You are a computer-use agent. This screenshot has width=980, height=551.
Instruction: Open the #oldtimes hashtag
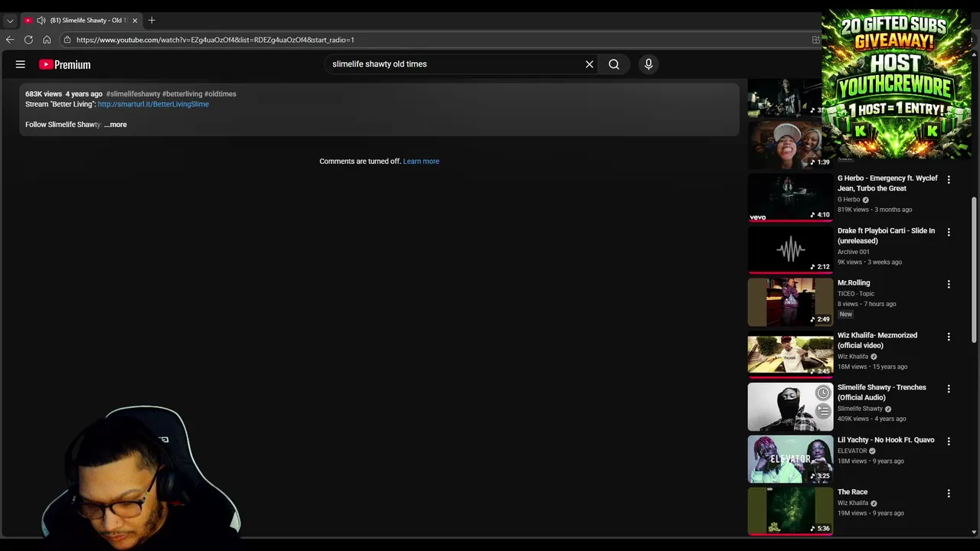point(220,94)
